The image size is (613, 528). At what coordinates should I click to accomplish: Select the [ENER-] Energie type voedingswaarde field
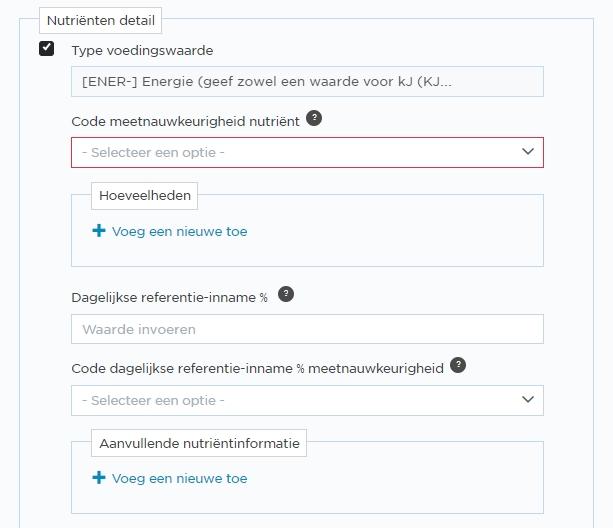(x=307, y=82)
